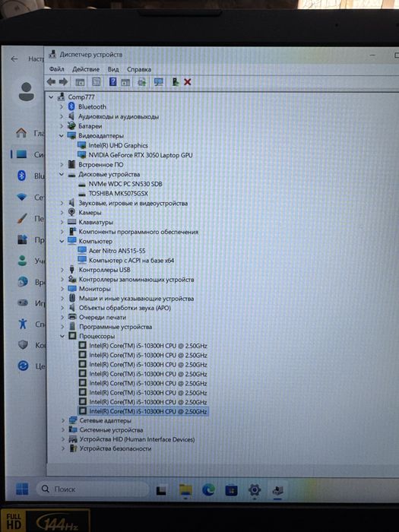This screenshot has width=399, height=532.
Task: Select NVMe WDC PC SN530 disk
Action: (x=125, y=184)
